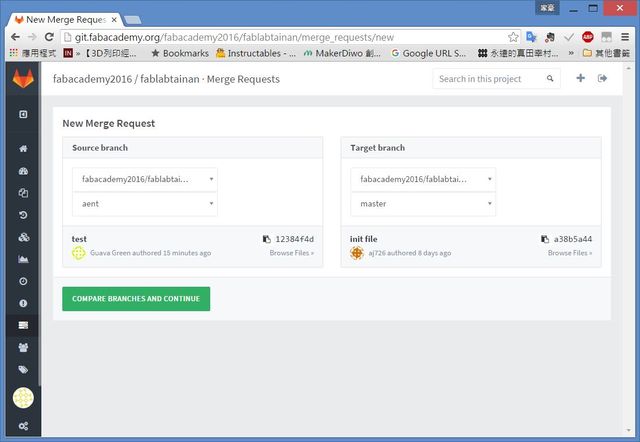Image resolution: width=640 pixels, height=442 pixels.
Task: Open source project dropdown fabacademy2016/fablabtai...
Action: [x=145, y=179]
